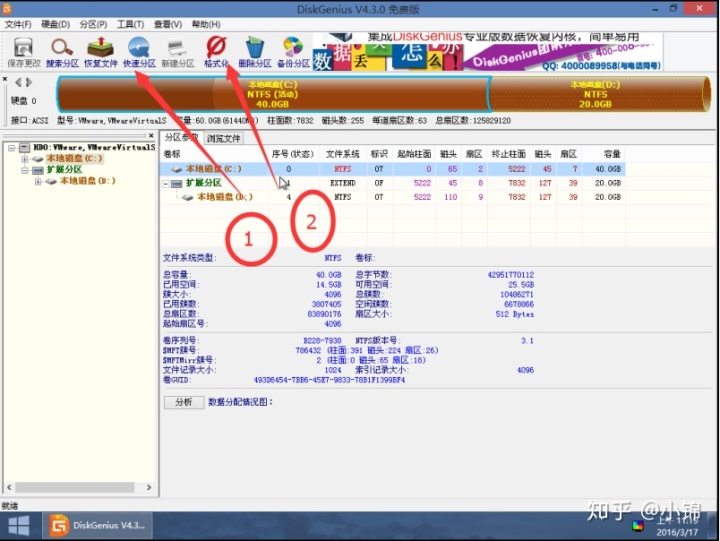Expand 本地磁盘(D:) node in tree
The height and width of the screenshot is (541, 720).
click(38, 181)
